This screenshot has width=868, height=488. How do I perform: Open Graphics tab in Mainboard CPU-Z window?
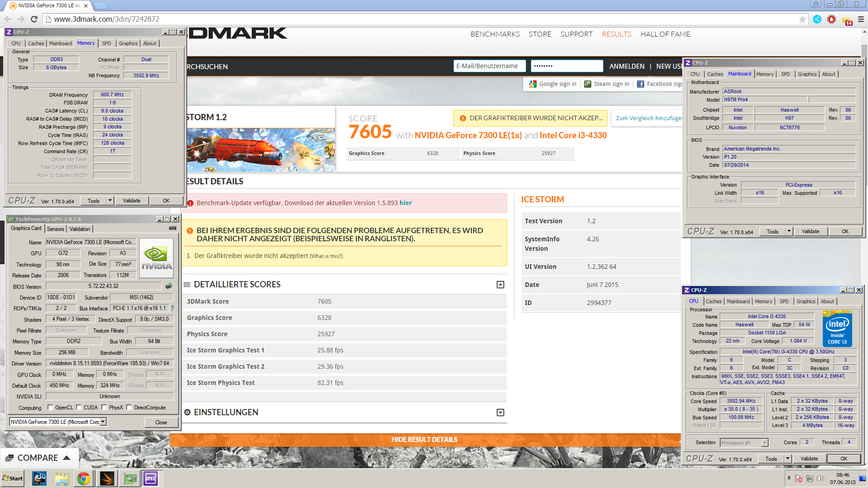[807, 74]
